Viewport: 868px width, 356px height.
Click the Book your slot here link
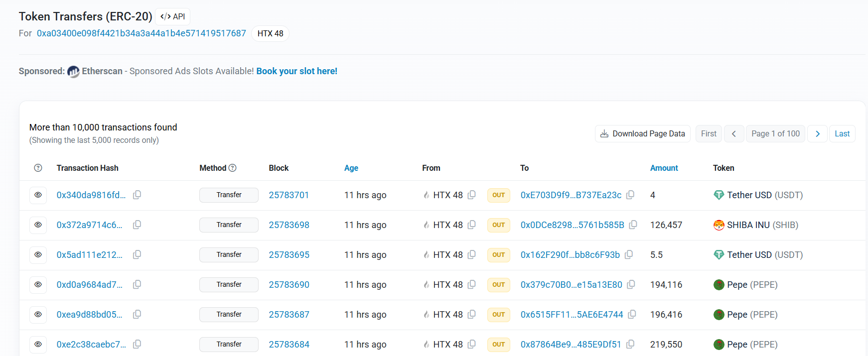297,71
